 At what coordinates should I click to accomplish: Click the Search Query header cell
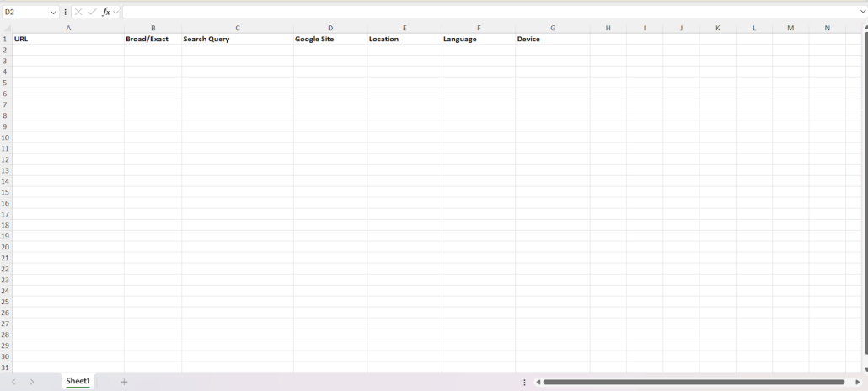click(x=238, y=39)
